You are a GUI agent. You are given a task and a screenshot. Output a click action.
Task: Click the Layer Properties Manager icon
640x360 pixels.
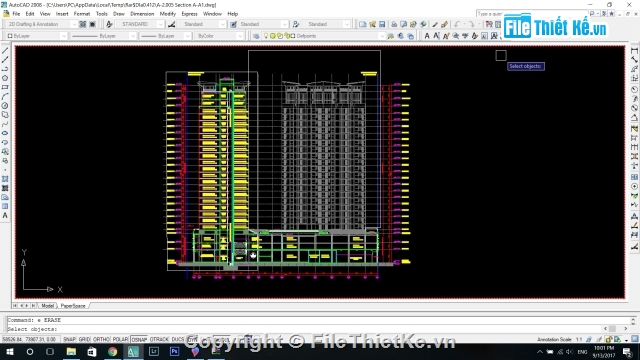[256, 36]
